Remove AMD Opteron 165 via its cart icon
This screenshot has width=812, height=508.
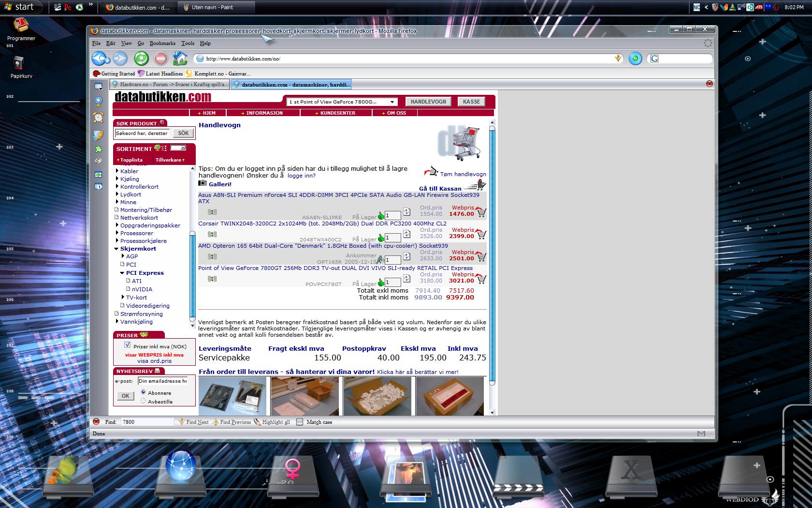pyautogui.click(x=480, y=256)
